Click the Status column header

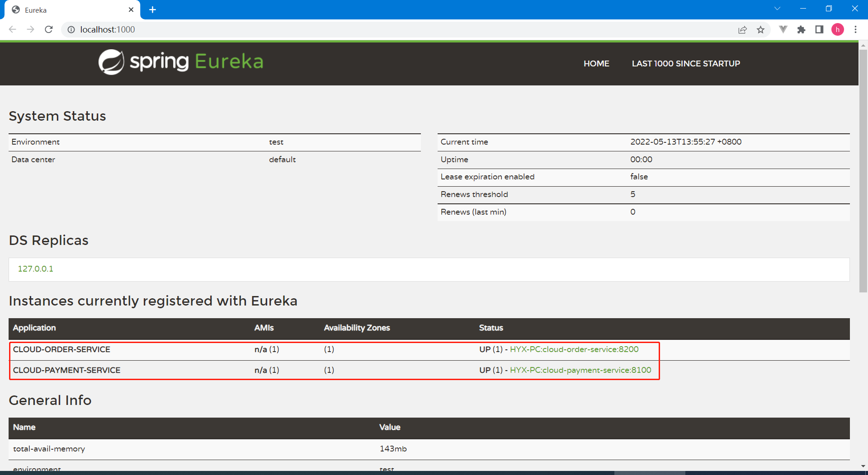(x=491, y=328)
